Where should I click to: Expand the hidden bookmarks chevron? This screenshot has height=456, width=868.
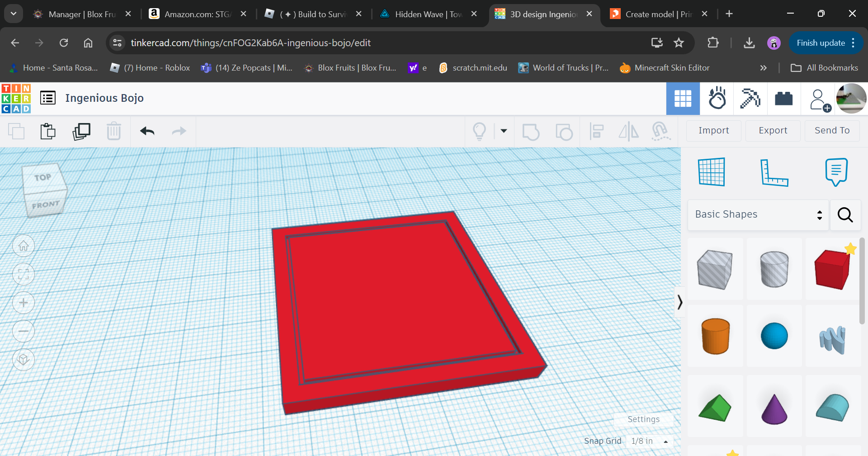(x=764, y=68)
